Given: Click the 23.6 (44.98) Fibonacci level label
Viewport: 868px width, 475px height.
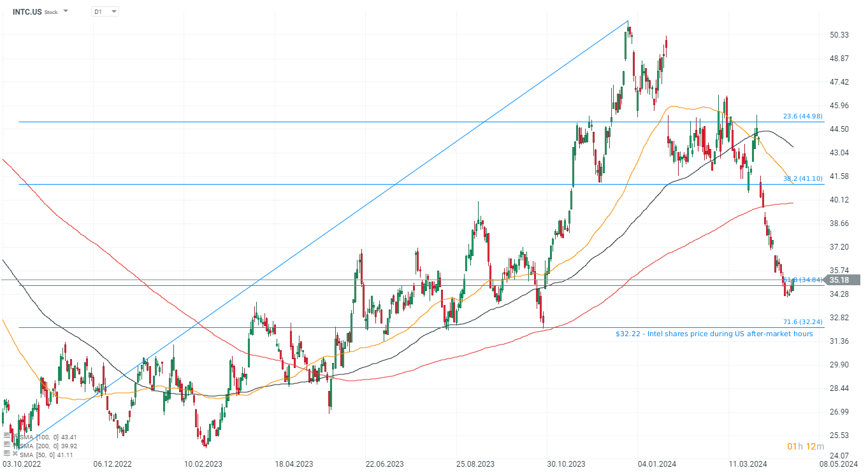Looking at the screenshot, I should tap(804, 117).
